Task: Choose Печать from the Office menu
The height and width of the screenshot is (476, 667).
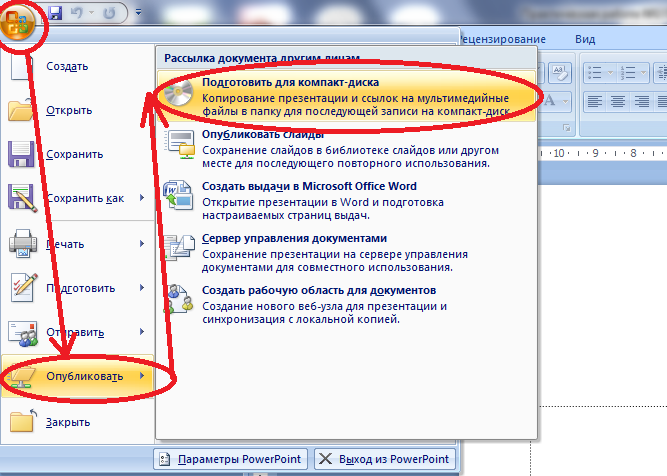Action: 77,244
